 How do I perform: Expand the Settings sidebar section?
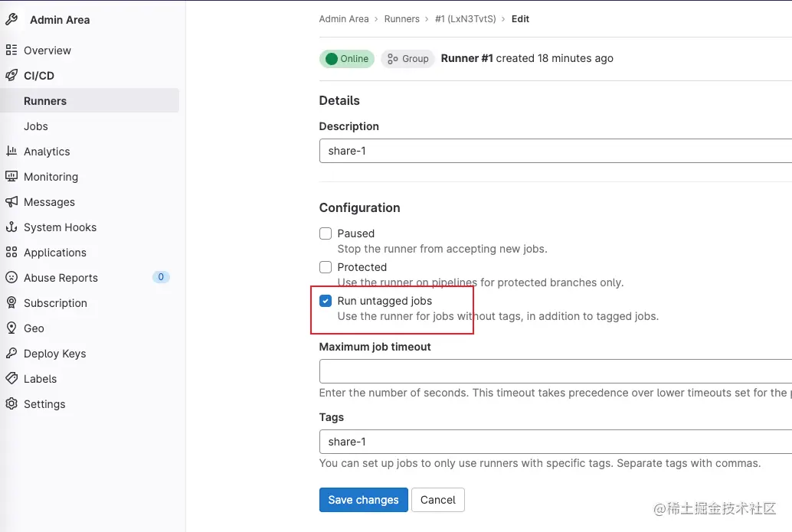(44, 404)
